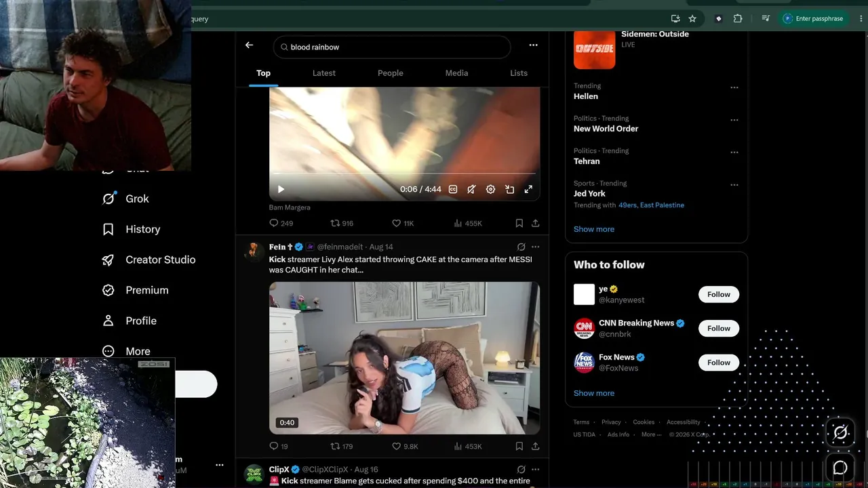The image size is (868, 488).
Task: Follow ye (@kanyewest)
Action: point(719,294)
